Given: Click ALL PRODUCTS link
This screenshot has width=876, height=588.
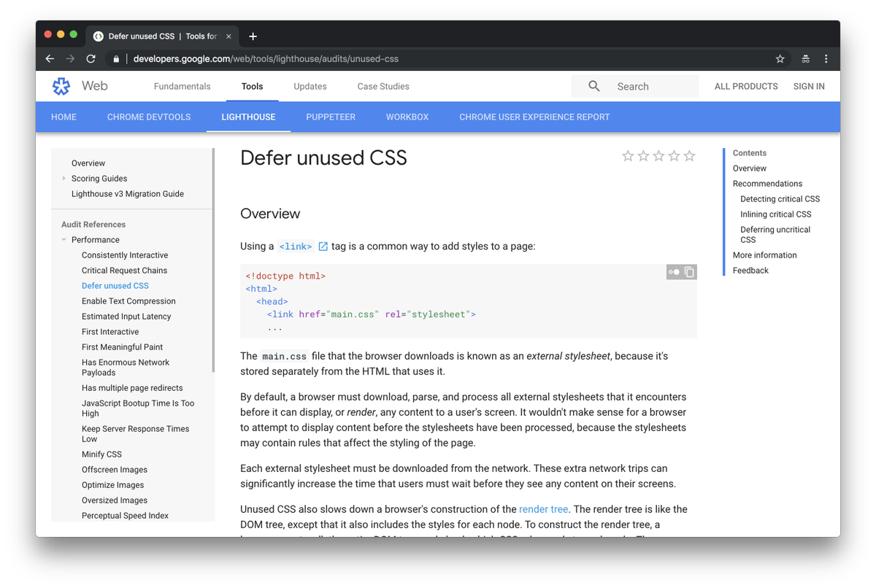Looking at the screenshot, I should coord(746,86).
